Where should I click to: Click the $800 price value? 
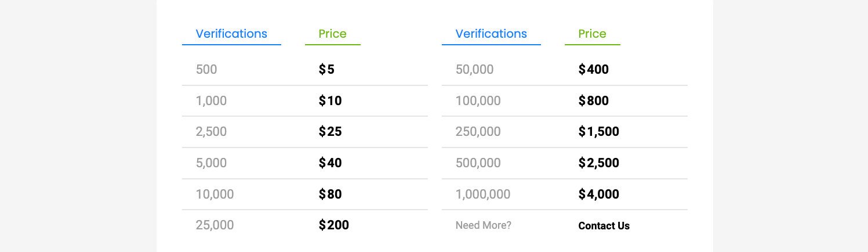[593, 101]
